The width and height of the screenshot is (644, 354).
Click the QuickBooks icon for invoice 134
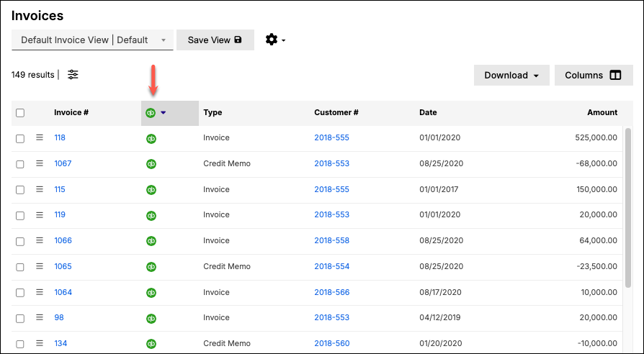[x=151, y=344]
